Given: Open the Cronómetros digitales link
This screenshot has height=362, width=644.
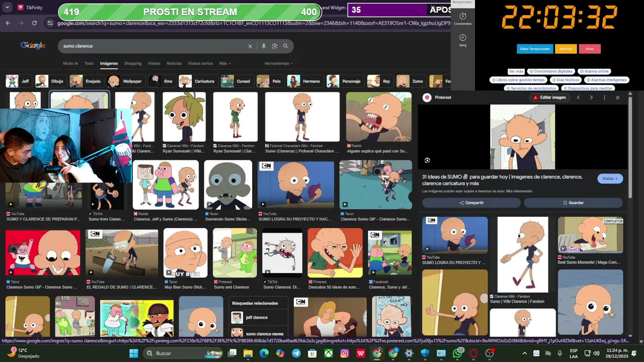Looking at the screenshot, I should [x=551, y=71].
